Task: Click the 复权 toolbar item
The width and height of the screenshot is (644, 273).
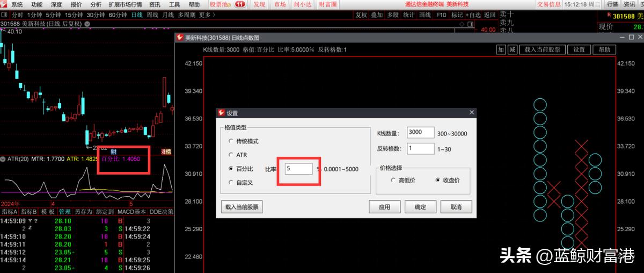Action: 361,15
